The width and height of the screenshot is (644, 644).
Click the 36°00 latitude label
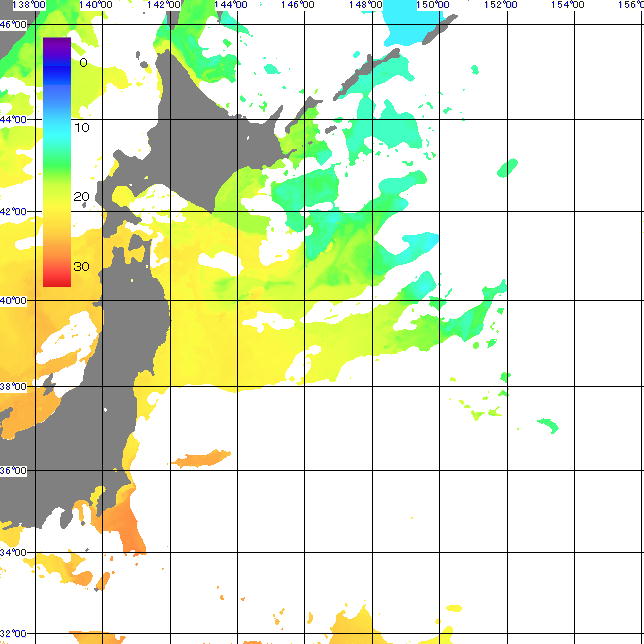click(13, 470)
